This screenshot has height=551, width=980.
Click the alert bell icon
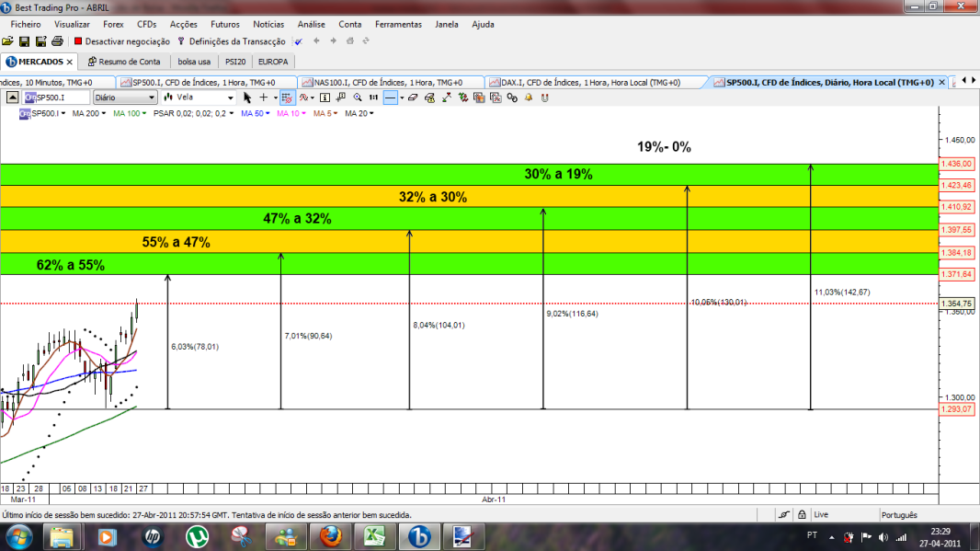(x=529, y=98)
